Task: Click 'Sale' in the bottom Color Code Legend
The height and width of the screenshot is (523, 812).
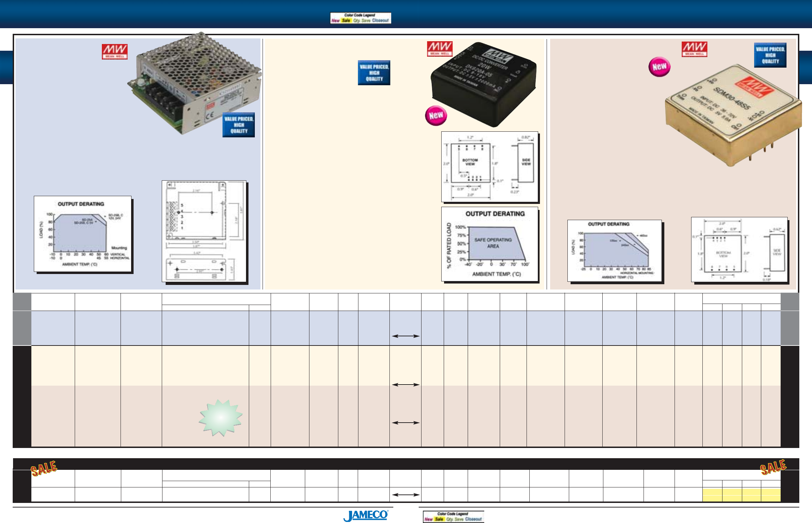Action: (439, 519)
